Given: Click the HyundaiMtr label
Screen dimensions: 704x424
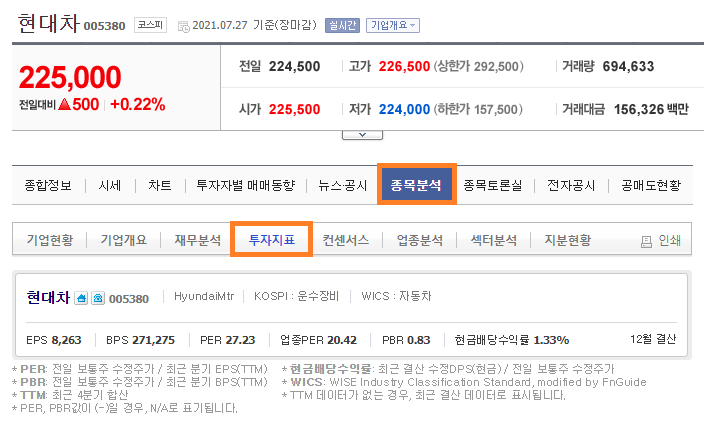Looking at the screenshot, I should 204,296.
